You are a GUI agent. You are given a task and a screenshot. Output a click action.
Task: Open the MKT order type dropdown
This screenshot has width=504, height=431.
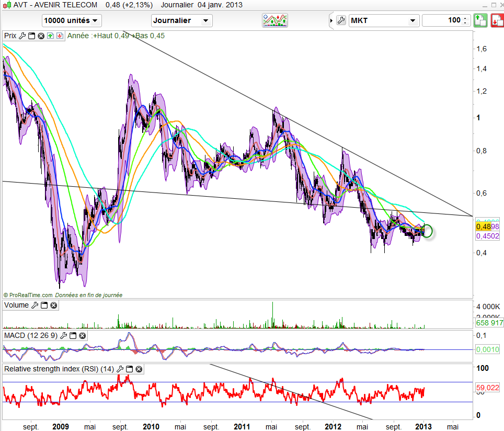384,20
